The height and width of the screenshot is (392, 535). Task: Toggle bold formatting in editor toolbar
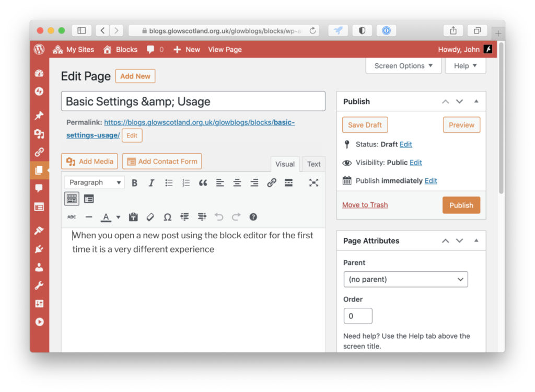click(134, 183)
